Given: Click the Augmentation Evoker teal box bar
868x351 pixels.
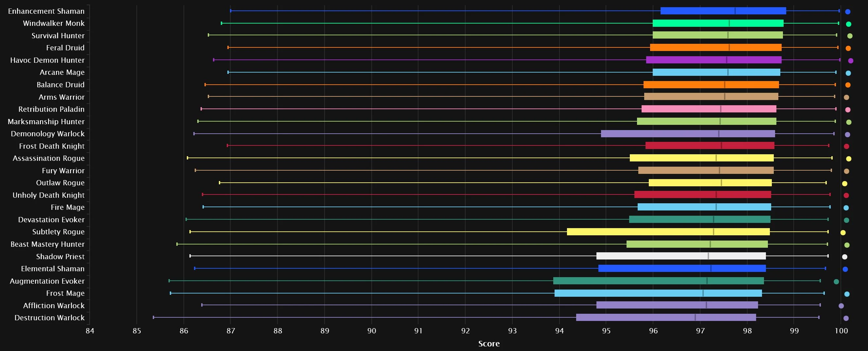Looking at the screenshot, I should 658,281.
